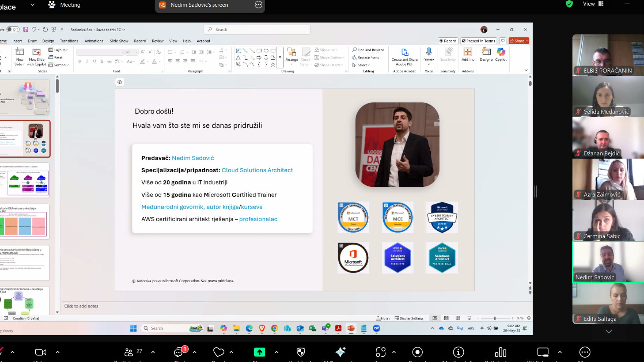
Task: Apply Bold formatting
Action: click(x=79, y=61)
